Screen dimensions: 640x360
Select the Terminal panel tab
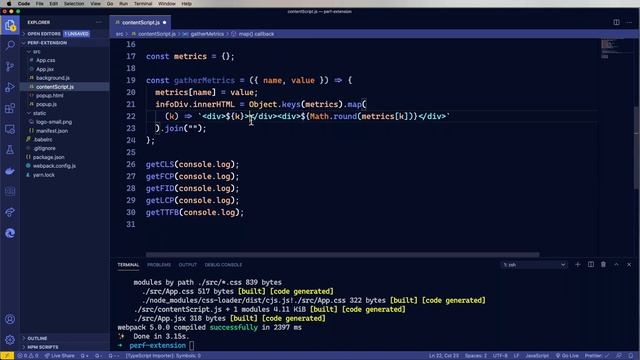point(128,265)
